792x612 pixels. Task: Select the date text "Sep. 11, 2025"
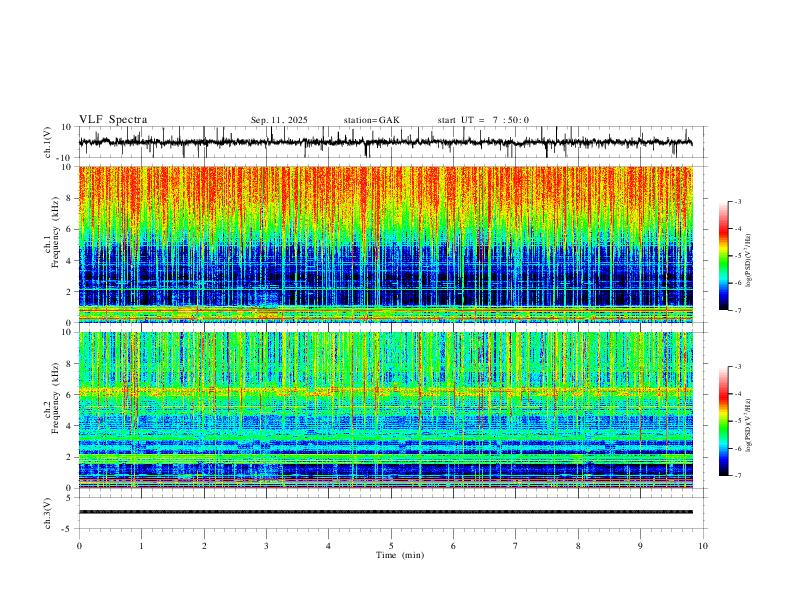click(279, 120)
